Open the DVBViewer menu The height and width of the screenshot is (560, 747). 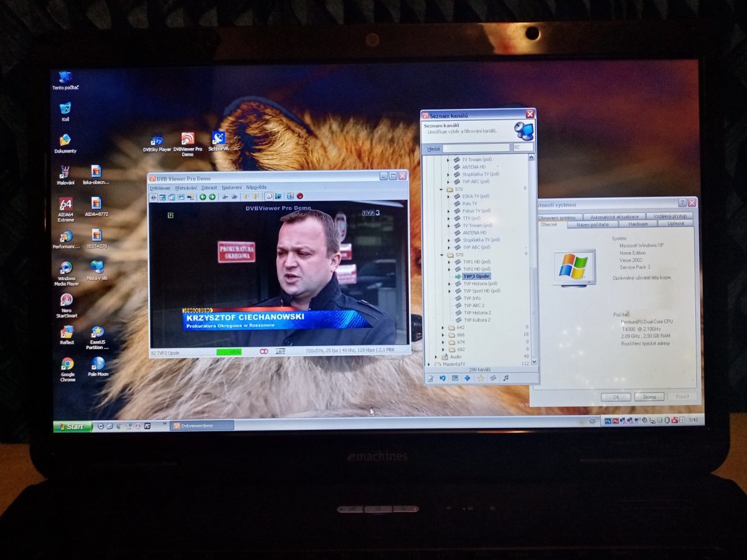160,187
